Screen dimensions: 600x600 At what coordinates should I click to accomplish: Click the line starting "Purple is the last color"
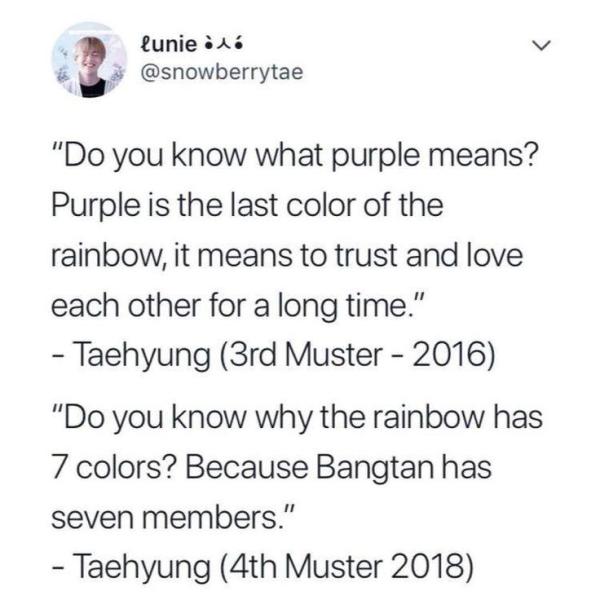(x=246, y=206)
